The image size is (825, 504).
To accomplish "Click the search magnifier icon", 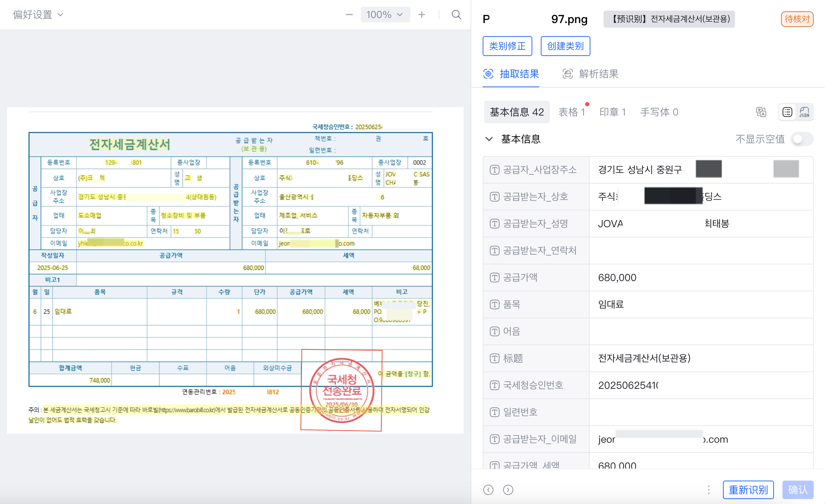I will pyautogui.click(x=456, y=15).
